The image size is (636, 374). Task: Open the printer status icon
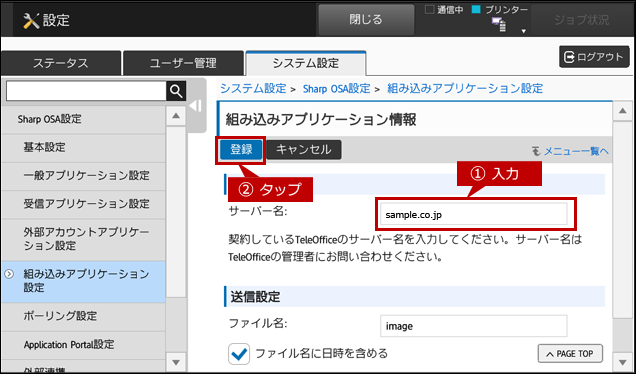point(499,25)
